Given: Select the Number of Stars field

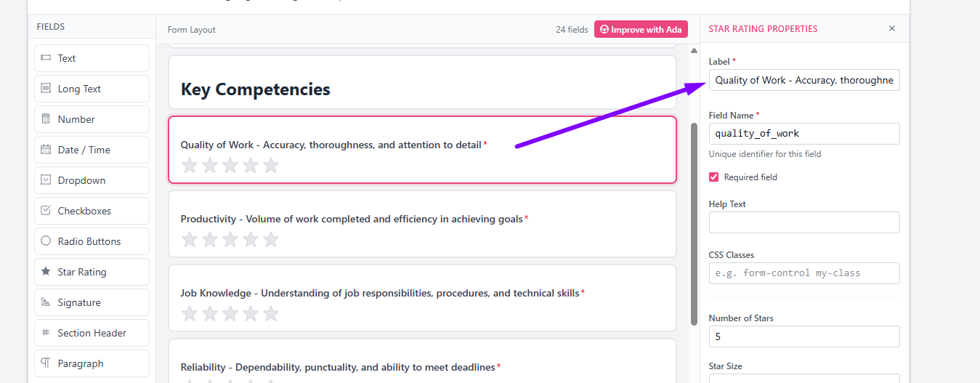Looking at the screenshot, I should coord(804,336).
